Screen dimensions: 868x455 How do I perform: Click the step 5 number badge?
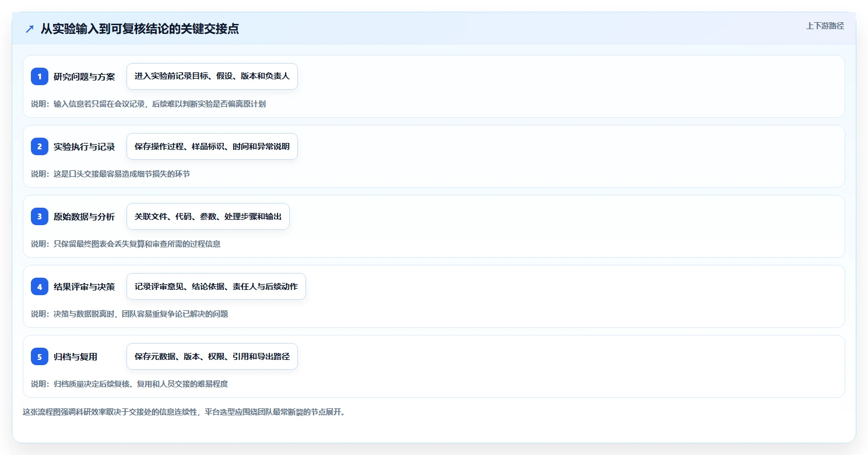40,356
